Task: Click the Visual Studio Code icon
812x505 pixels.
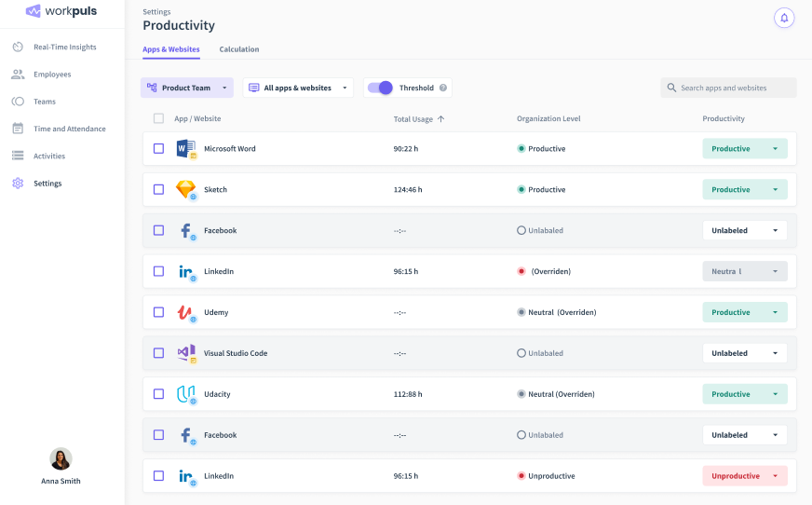Action: point(185,353)
